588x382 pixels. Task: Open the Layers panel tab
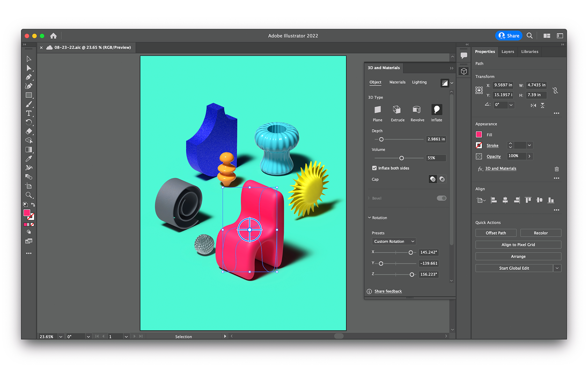[507, 52]
